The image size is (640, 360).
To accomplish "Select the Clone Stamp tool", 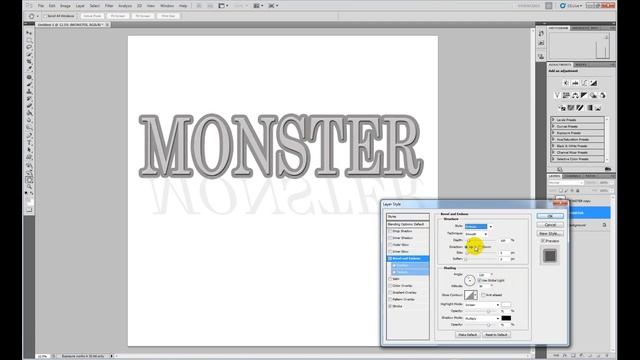I will click(29, 91).
